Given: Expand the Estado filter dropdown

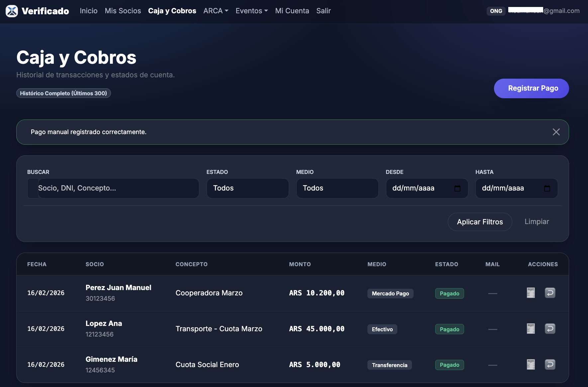Looking at the screenshot, I should [247, 188].
